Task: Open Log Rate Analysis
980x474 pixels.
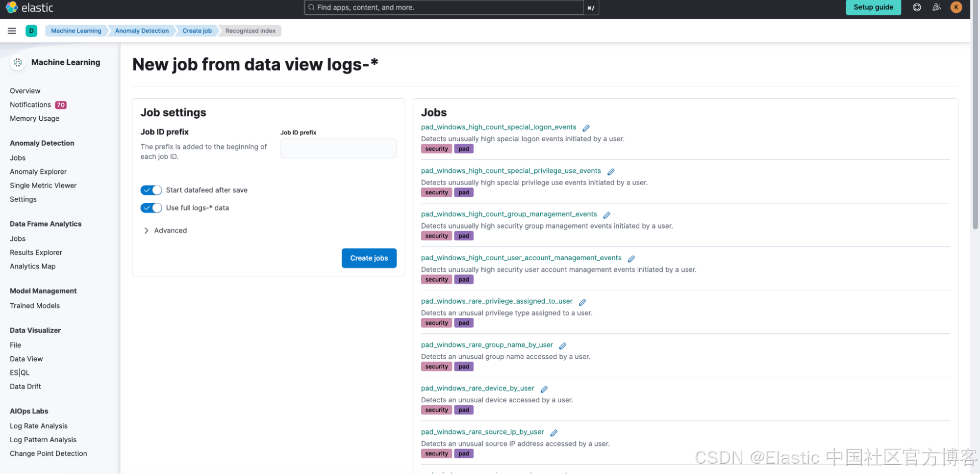Action: pos(39,426)
